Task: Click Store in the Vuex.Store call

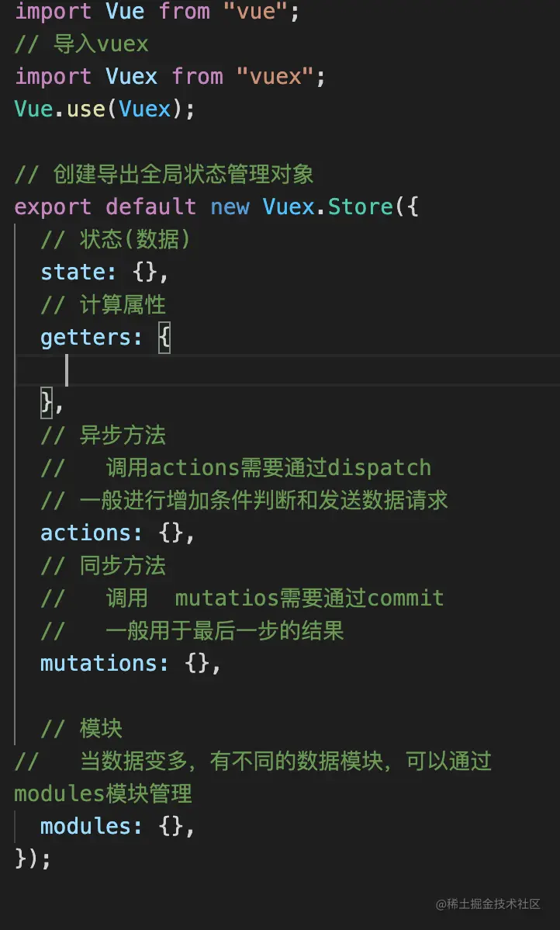Action: (x=360, y=207)
